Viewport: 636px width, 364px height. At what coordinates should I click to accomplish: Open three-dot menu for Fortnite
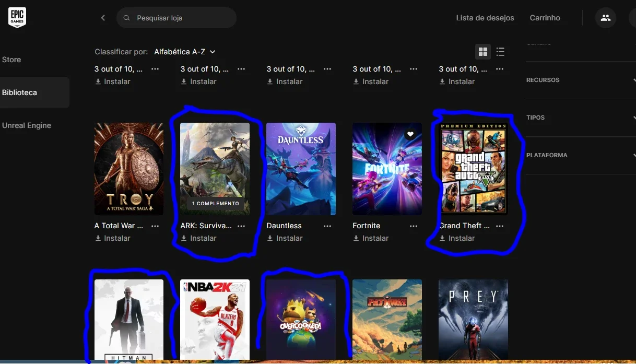click(x=414, y=226)
